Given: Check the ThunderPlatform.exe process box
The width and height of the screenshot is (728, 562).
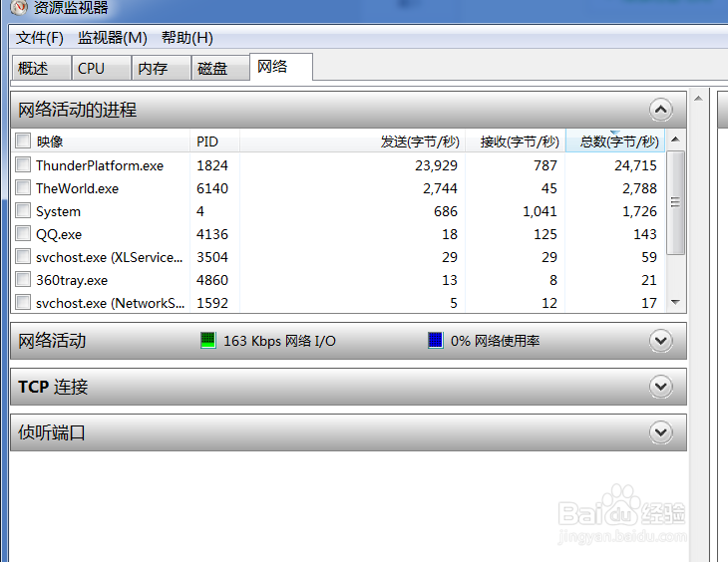Looking at the screenshot, I should [x=23, y=164].
